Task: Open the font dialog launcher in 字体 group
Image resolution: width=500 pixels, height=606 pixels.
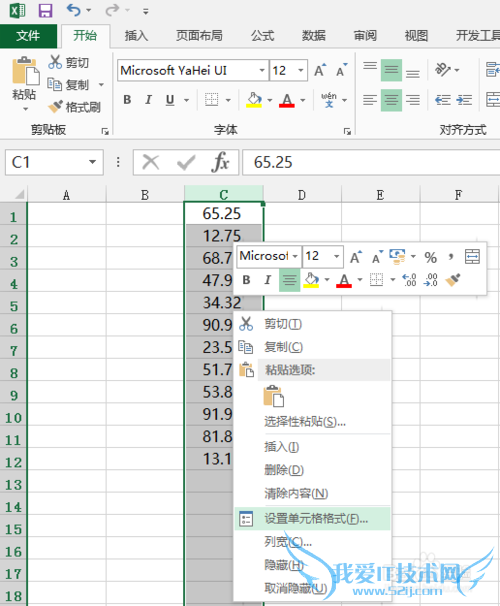Action: 347,131
